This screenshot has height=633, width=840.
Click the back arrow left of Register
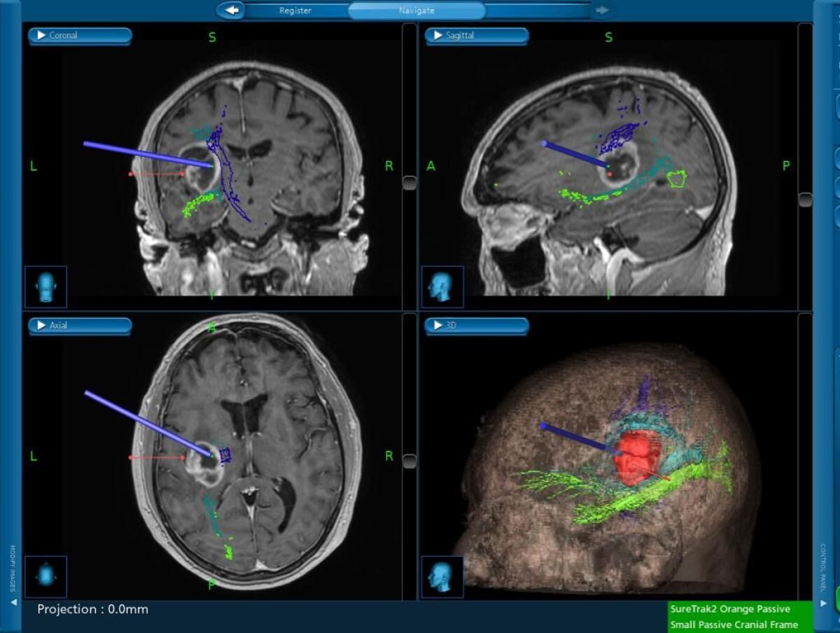click(231, 11)
